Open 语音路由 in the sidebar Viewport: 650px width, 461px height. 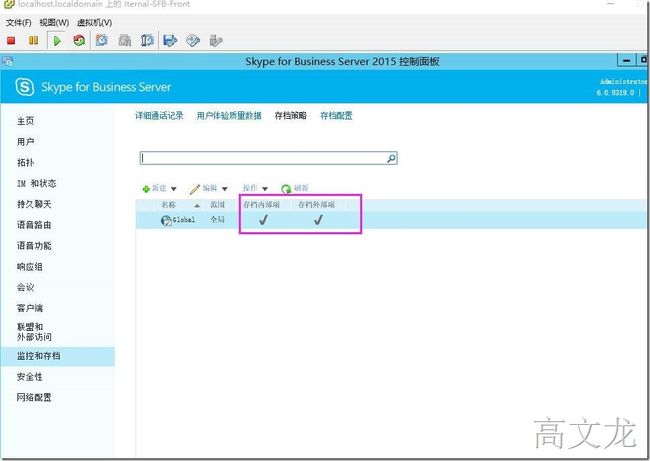[34, 225]
